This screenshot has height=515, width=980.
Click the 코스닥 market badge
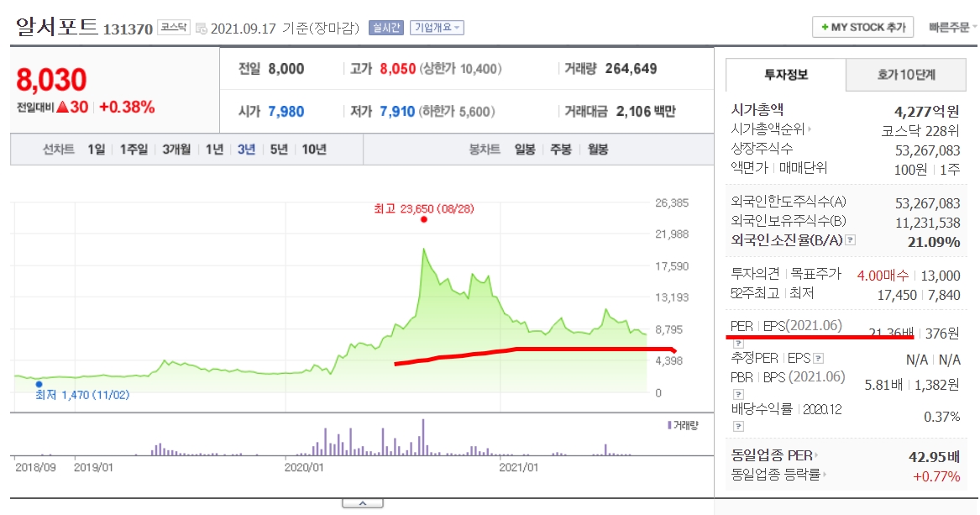[174, 27]
